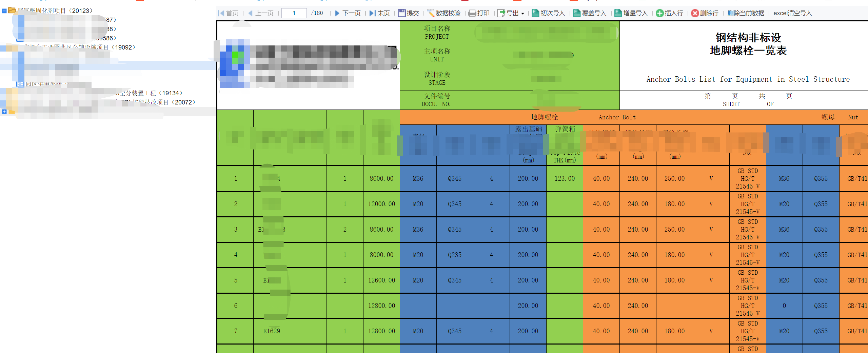Select the 固化剂项目（20123）tree item
This screenshot has width=868, height=353.
(x=55, y=11)
